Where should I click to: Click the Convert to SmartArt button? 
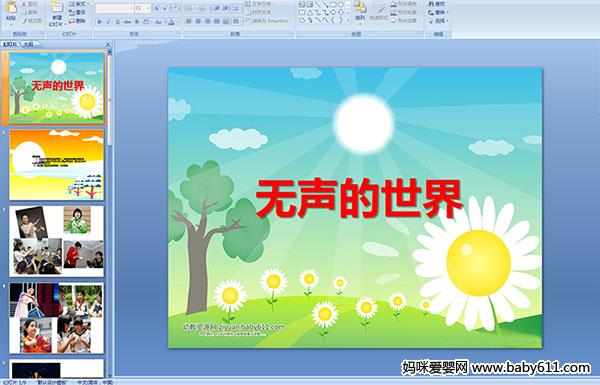[x=269, y=21]
